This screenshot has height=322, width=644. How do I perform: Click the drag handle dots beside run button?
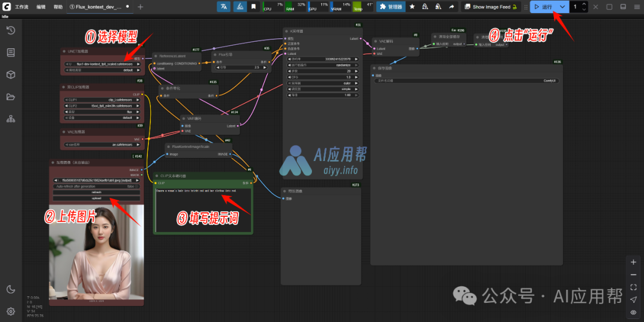coord(526,7)
